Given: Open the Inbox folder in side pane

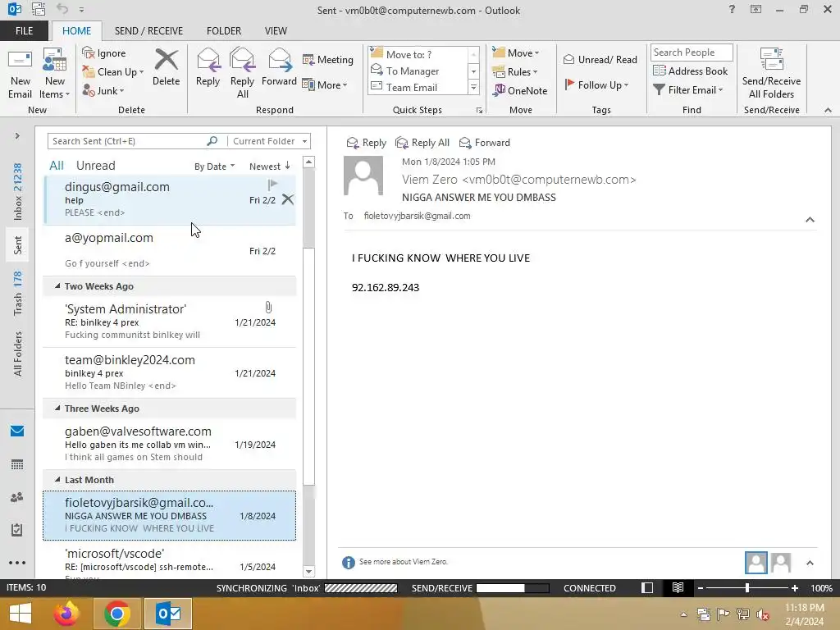Looking at the screenshot, I should coord(18,192).
